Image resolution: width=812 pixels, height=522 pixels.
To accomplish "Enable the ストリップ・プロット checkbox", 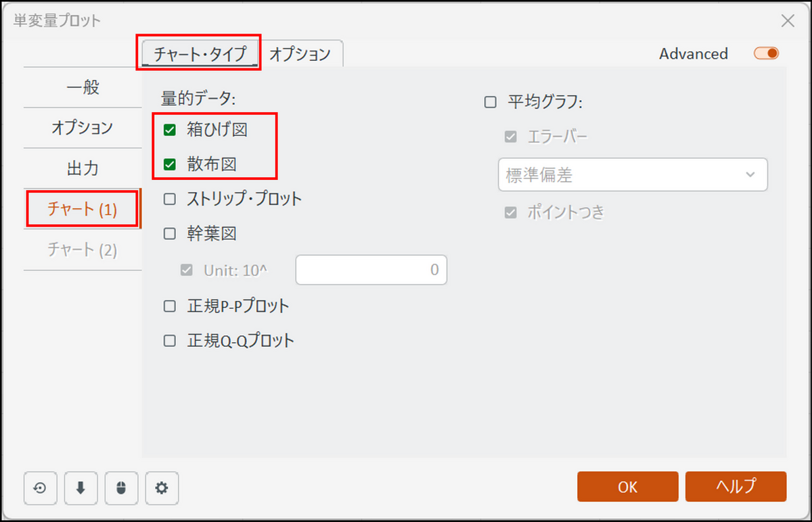I will click(170, 199).
